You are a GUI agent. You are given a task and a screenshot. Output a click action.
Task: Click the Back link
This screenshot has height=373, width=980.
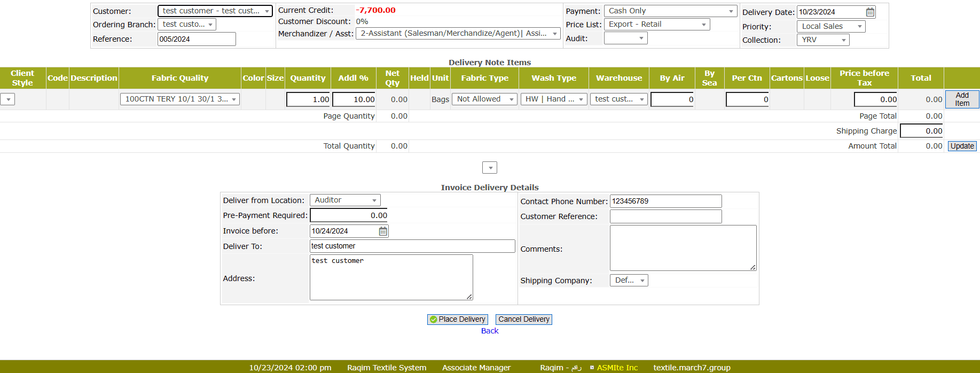(489, 331)
